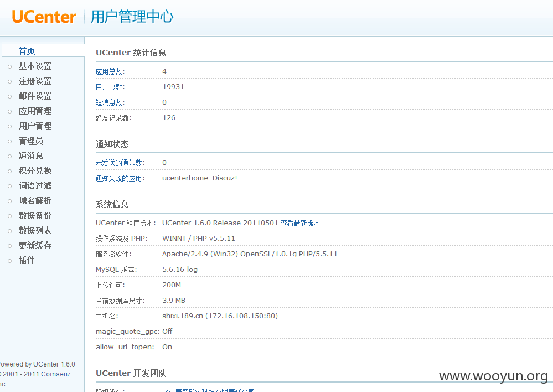Click the user count value 19931
Screen dimensions: 553x392
[173, 87]
